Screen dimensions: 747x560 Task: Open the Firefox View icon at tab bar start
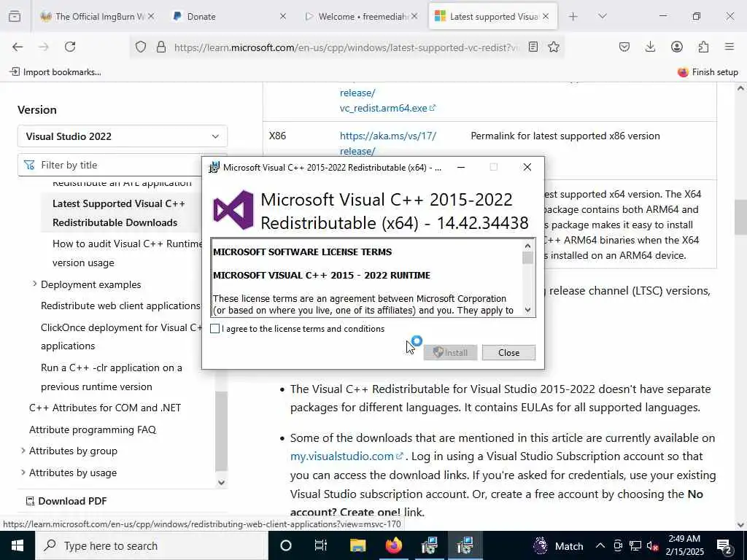coord(15,16)
